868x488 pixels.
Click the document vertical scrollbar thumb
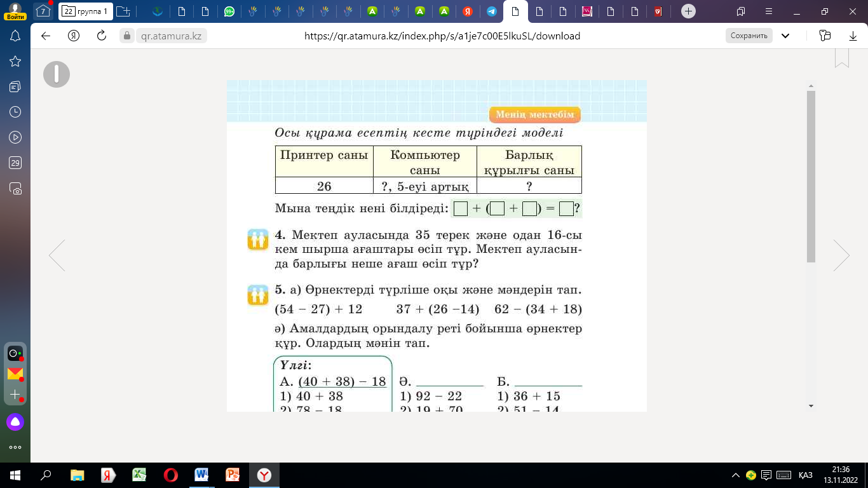pyautogui.click(x=811, y=176)
